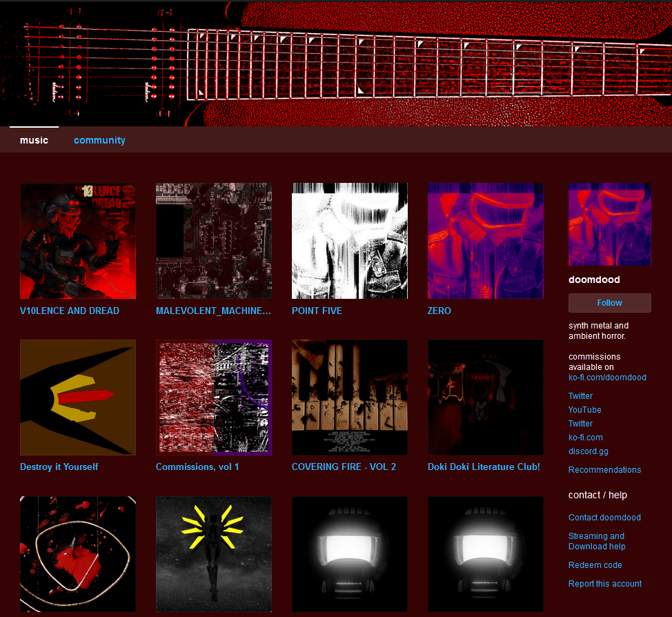Open Streaming and Download help
The width and height of the screenshot is (672, 617).
coord(597,541)
